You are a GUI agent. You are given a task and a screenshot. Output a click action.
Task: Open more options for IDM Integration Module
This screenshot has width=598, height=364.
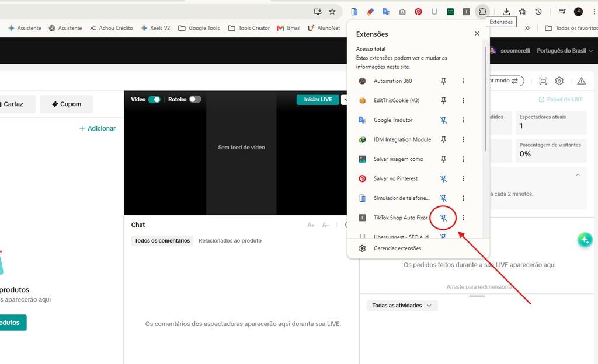463,140
